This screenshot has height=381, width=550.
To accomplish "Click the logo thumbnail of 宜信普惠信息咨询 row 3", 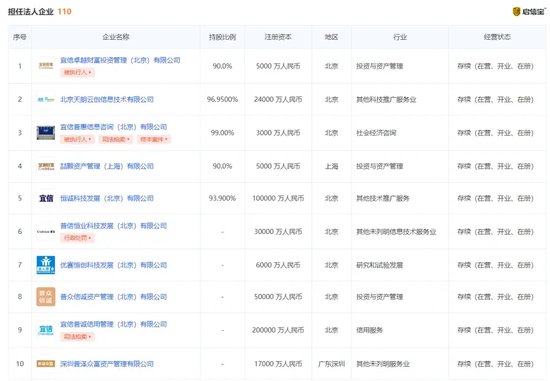I will coord(46,133).
